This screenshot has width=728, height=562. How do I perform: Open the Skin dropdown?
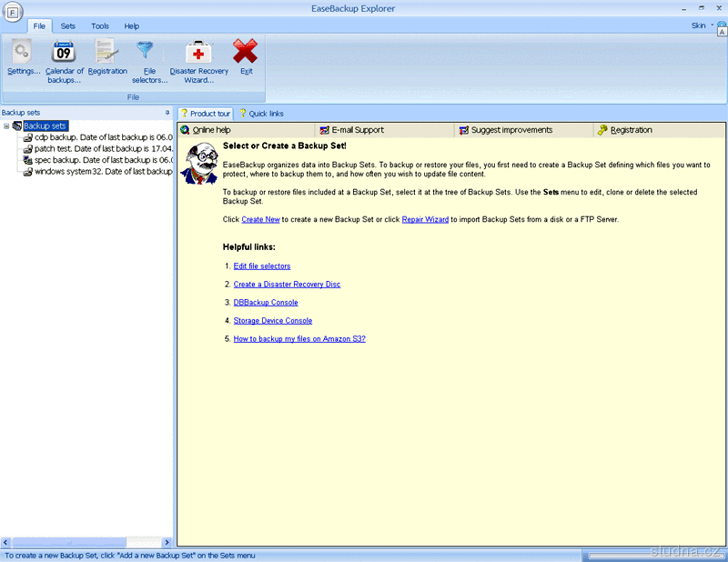tap(702, 25)
